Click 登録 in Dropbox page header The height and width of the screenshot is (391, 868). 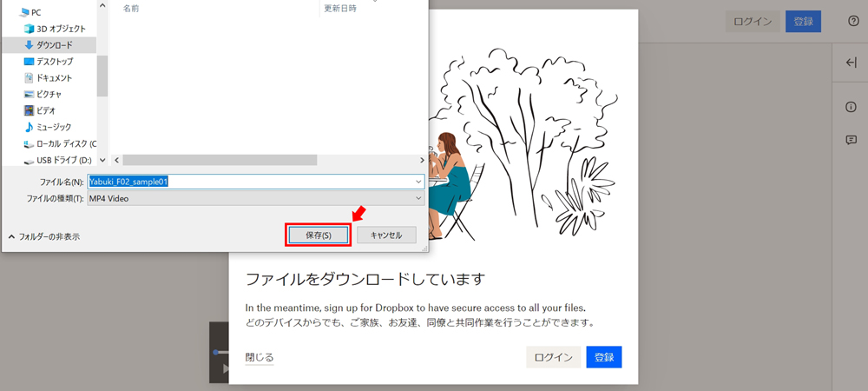coord(803,22)
